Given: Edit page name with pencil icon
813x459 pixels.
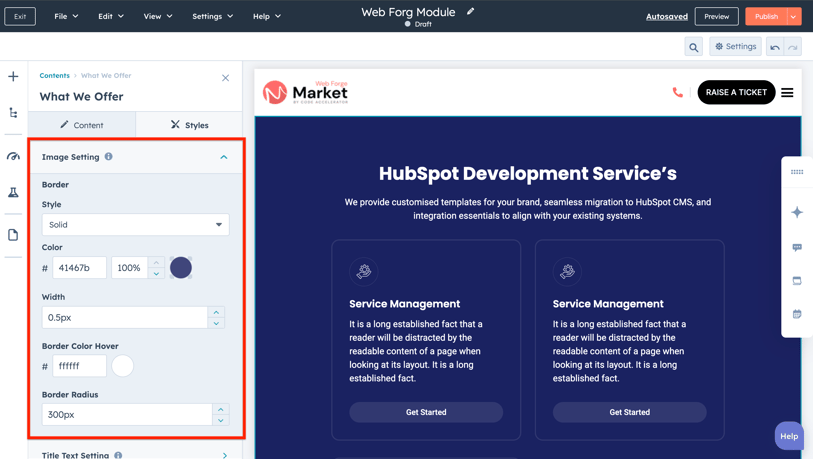Looking at the screenshot, I should 470,12.
